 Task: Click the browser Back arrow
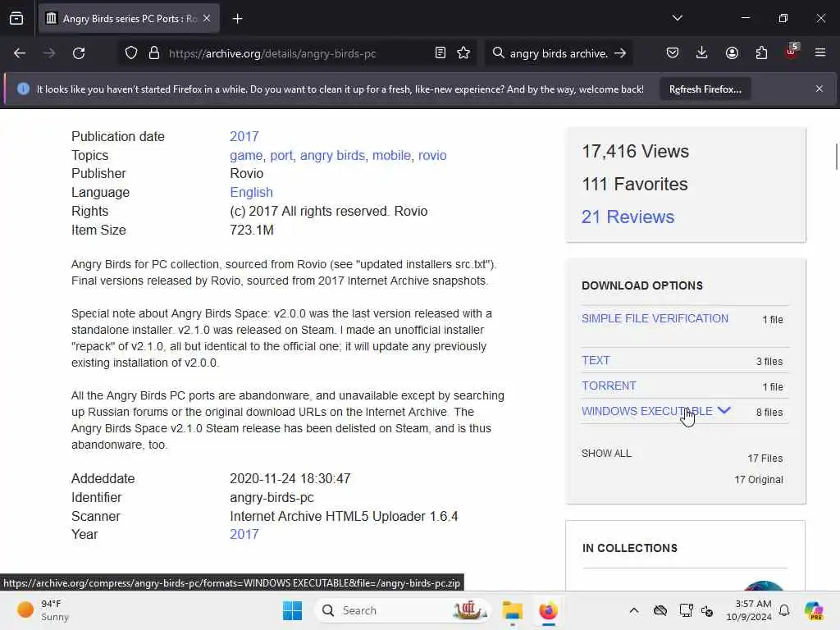point(20,53)
